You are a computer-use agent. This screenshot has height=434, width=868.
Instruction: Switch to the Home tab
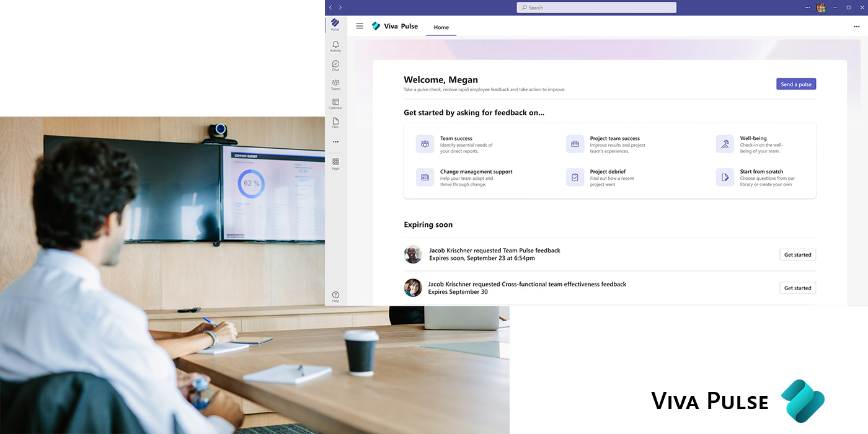[441, 27]
